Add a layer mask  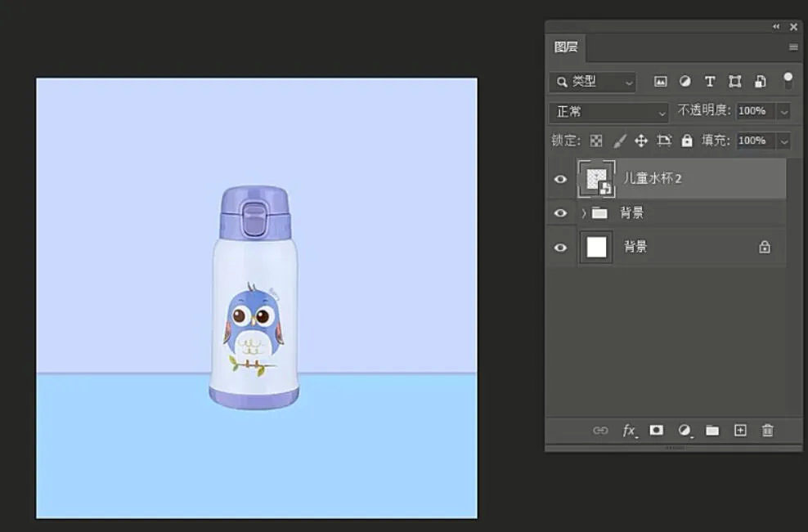(x=656, y=430)
